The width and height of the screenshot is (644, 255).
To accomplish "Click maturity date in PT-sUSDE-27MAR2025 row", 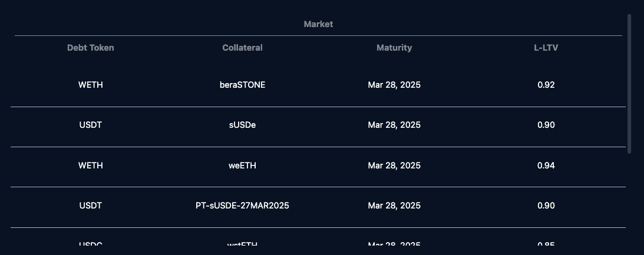I will tap(394, 206).
